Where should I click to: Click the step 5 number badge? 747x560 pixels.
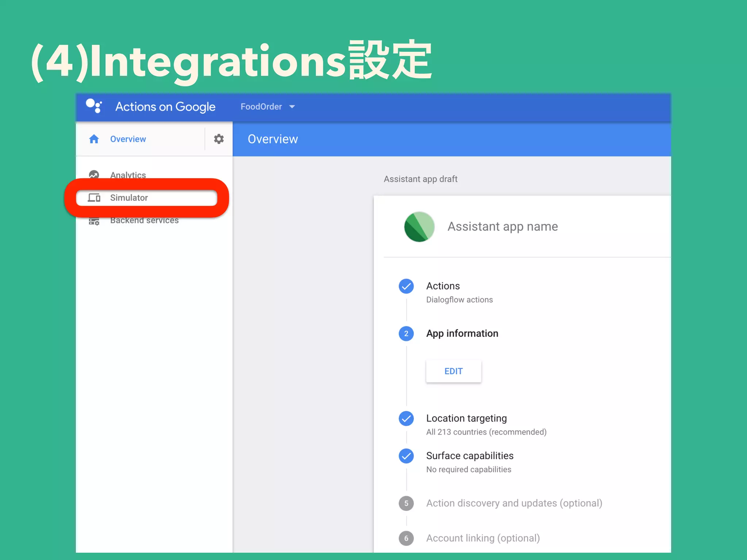[406, 503]
